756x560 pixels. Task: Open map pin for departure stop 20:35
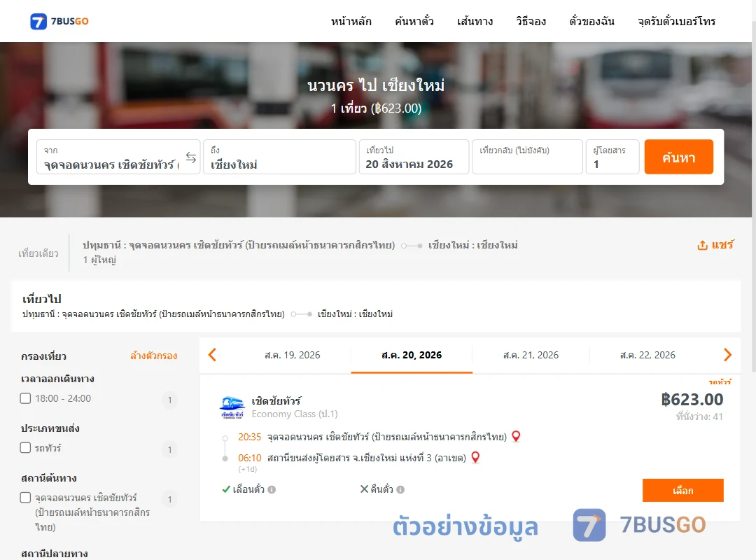(x=516, y=437)
